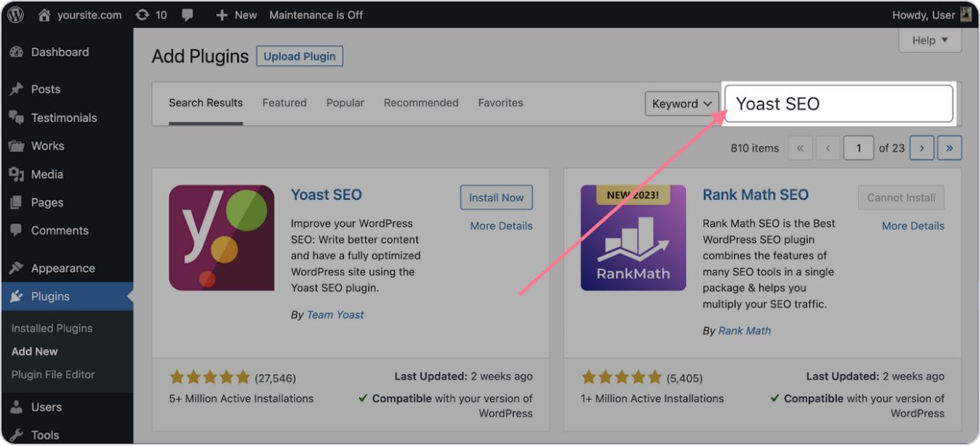Open the Media library in sidebar
This screenshot has width=980, height=446.
point(47,174)
